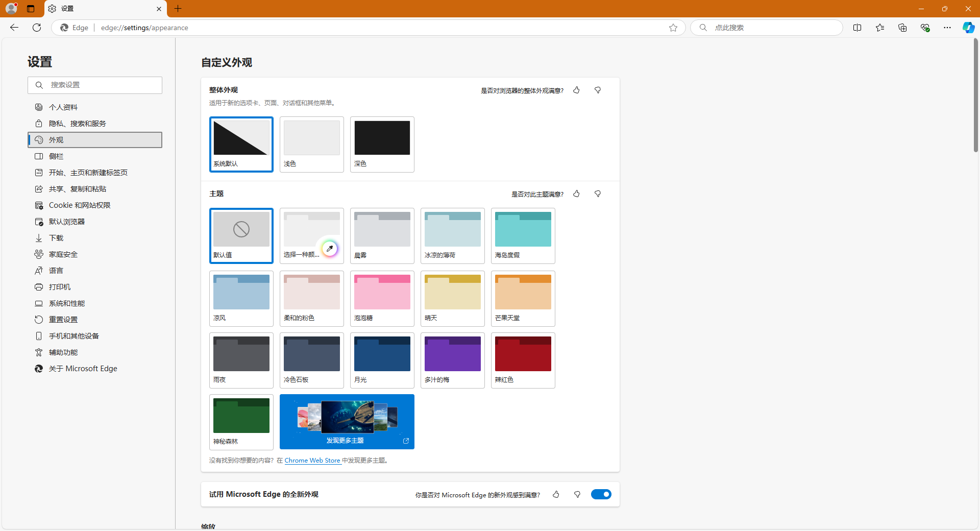
Task: Click the profile avatar icon in title bar
Action: click(x=11, y=8)
